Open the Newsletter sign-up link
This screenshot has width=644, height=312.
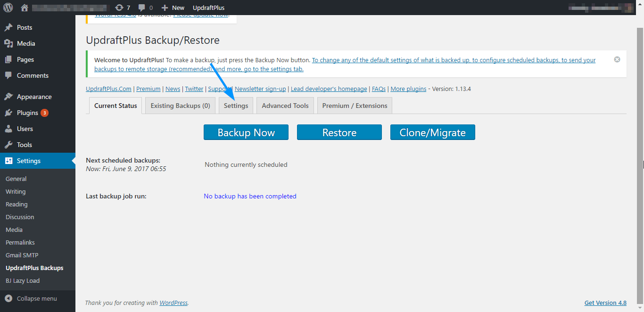click(260, 89)
